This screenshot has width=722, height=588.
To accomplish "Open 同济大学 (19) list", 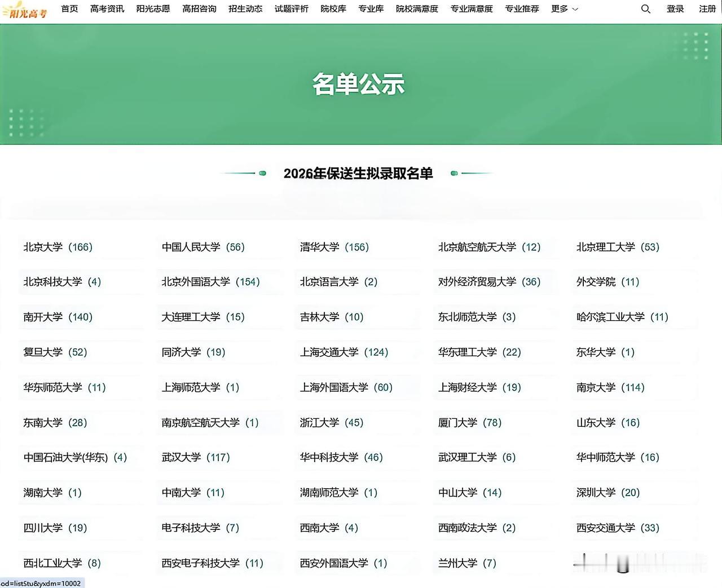I will [193, 352].
